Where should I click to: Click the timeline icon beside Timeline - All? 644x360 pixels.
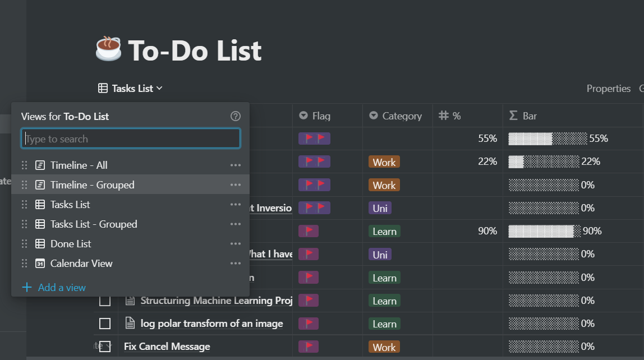click(x=39, y=165)
